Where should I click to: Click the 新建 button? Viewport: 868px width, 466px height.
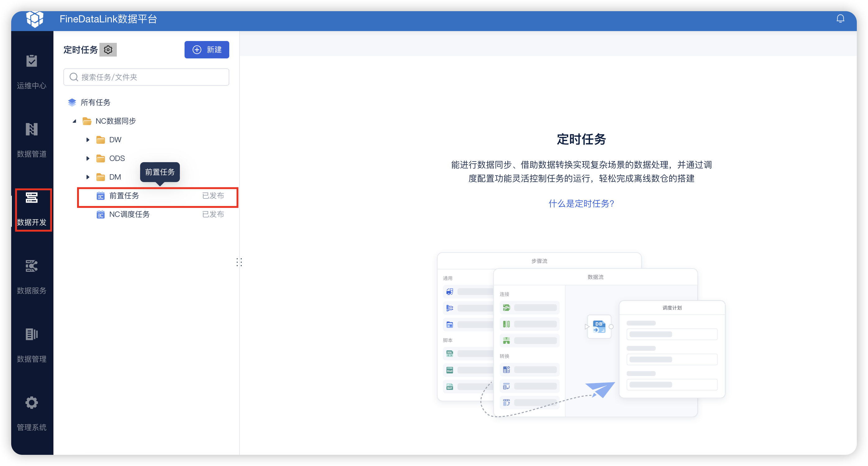[x=207, y=50]
